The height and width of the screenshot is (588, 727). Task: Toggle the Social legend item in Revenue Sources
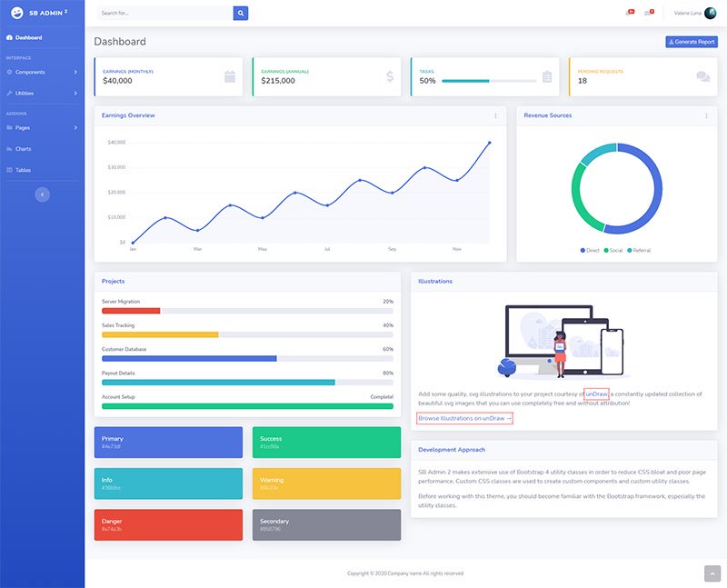coord(613,250)
